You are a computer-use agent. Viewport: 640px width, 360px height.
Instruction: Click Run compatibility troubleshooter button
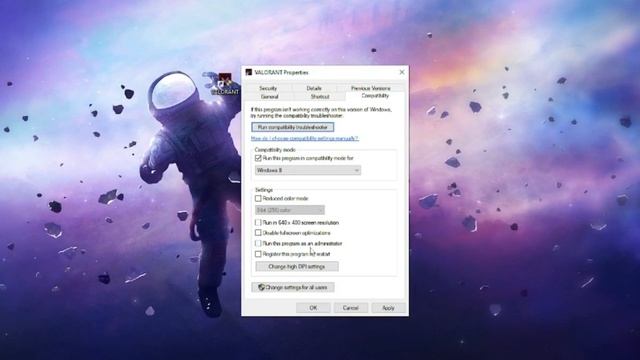pos(293,127)
